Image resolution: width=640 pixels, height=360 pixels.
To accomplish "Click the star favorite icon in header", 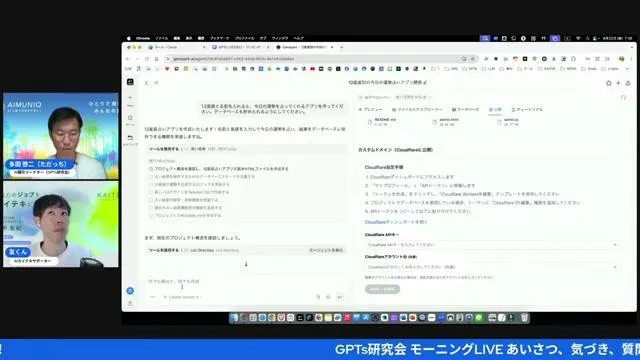I will point(609,83).
